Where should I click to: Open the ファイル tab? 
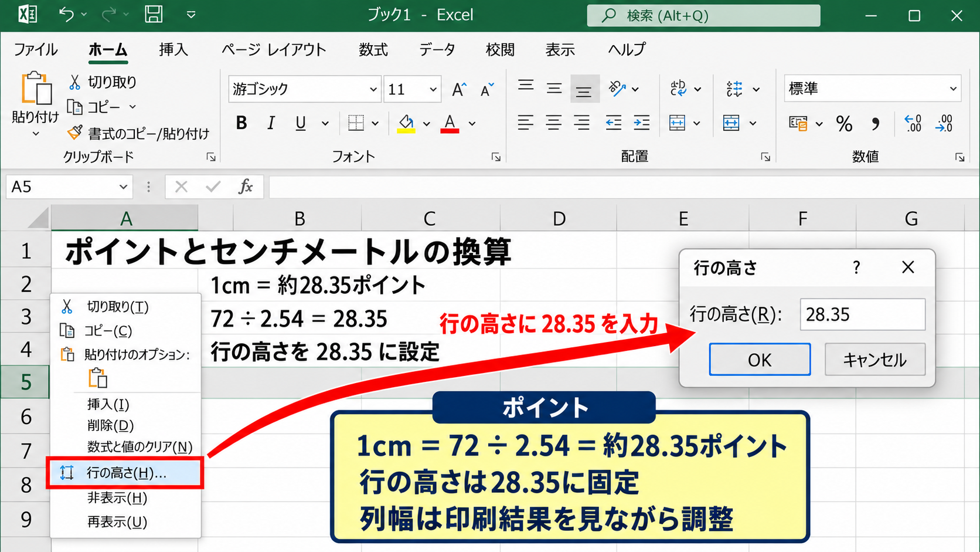[x=35, y=50]
